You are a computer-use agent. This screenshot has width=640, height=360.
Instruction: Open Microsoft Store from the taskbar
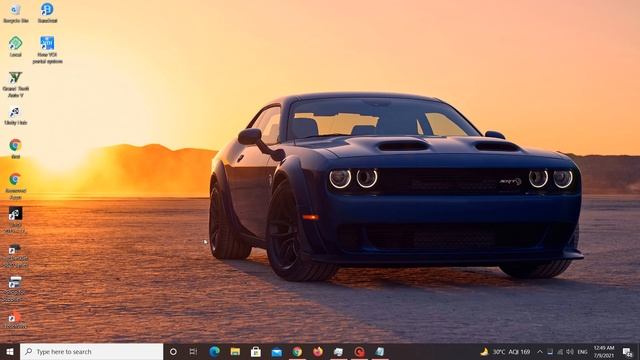point(256,351)
